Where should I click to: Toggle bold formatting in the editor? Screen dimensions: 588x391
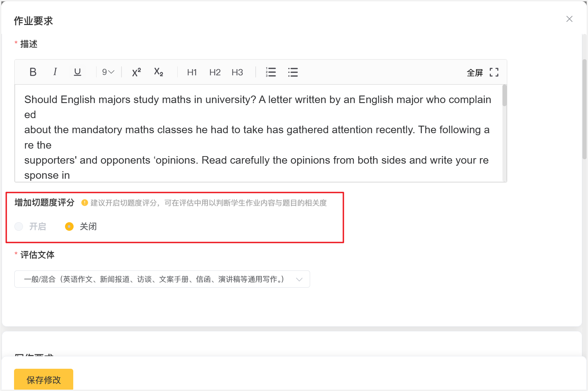(33, 72)
